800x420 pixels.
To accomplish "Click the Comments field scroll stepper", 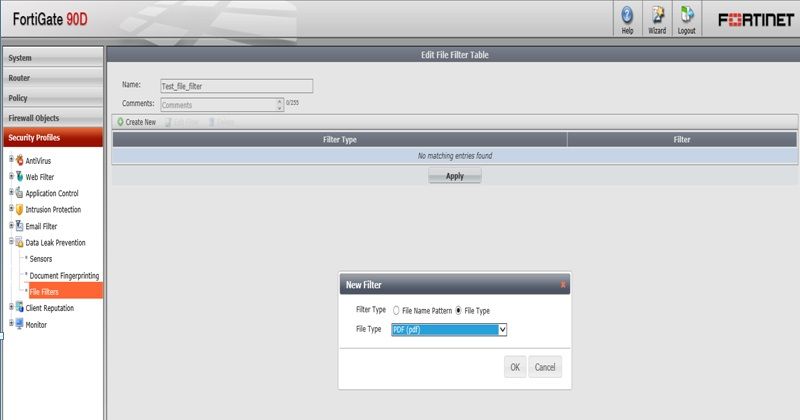I will tap(280, 105).
